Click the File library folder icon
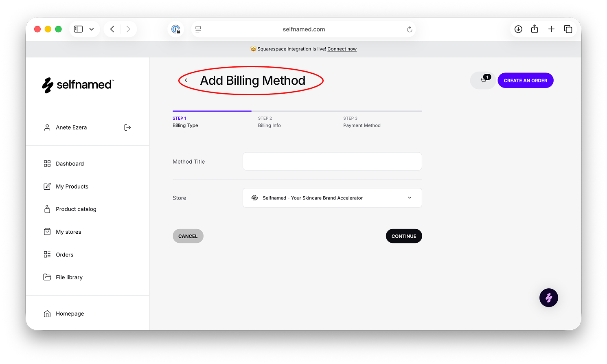607x364 pixels. (47, 277)
